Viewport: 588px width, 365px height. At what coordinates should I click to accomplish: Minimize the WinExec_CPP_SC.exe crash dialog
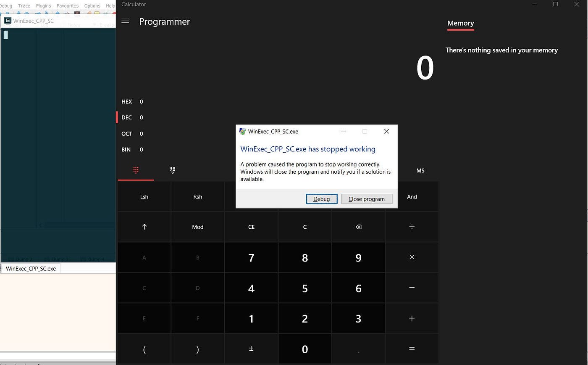(x=344, y=131)
